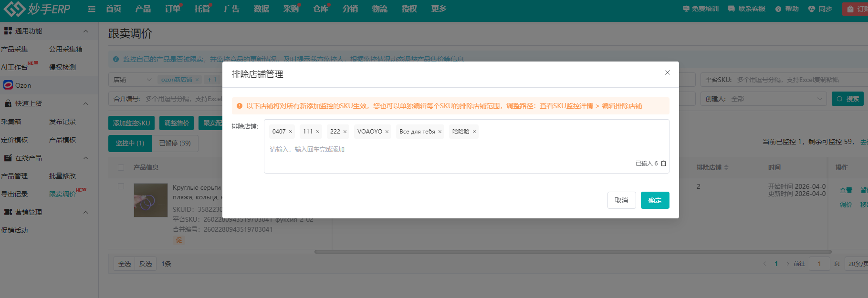
Task: Switch to the 已暂停 (39) tab
Action: tap(175, 143)
